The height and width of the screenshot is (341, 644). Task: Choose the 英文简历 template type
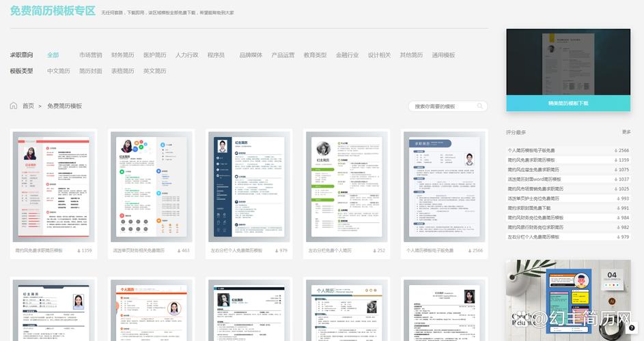[x=155, y=71]
